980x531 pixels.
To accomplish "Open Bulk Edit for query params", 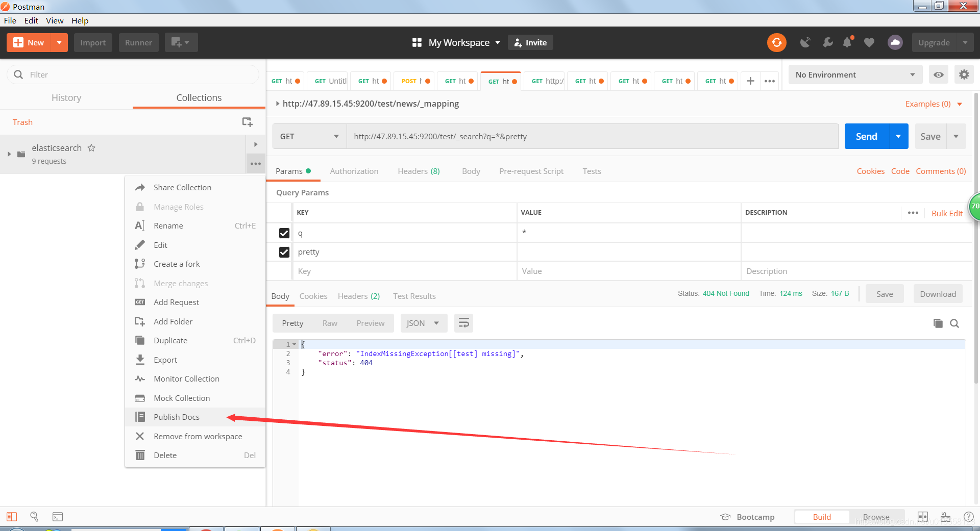I will (x=947, y=213).
